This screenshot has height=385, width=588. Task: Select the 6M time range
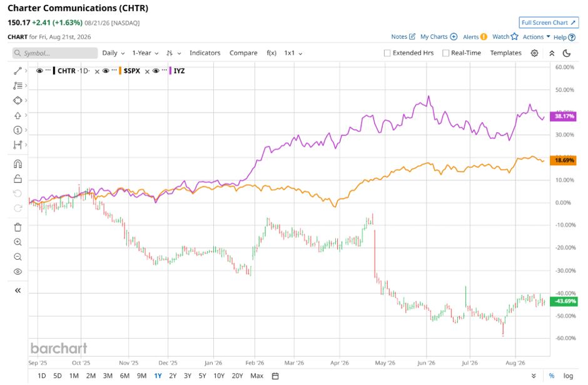coord(124,376)
